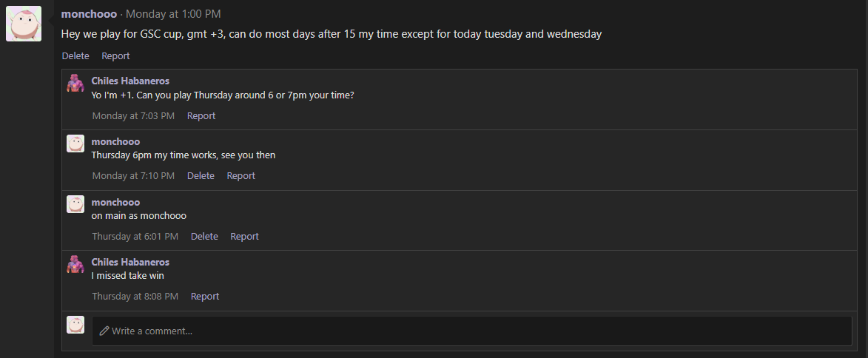Open Chiles Habaneros avatar on 'I missed' comment
The height and width of the screenshot is (358, 868).
pos(75,264)
